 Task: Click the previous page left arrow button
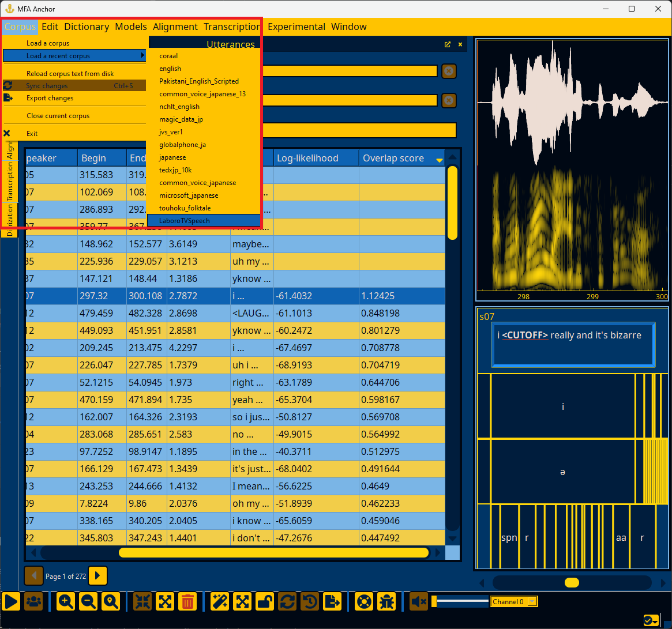34,575
